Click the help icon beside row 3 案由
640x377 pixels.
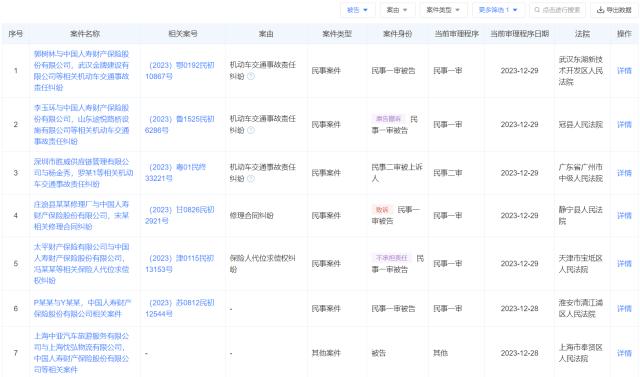251,178
